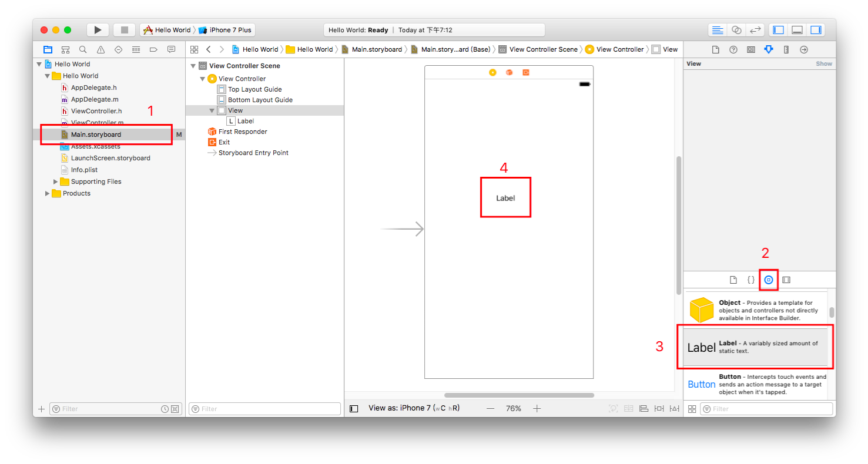Open the Media library
The height and width of the screenshot is (464, 868).
[x=786, y=280]
